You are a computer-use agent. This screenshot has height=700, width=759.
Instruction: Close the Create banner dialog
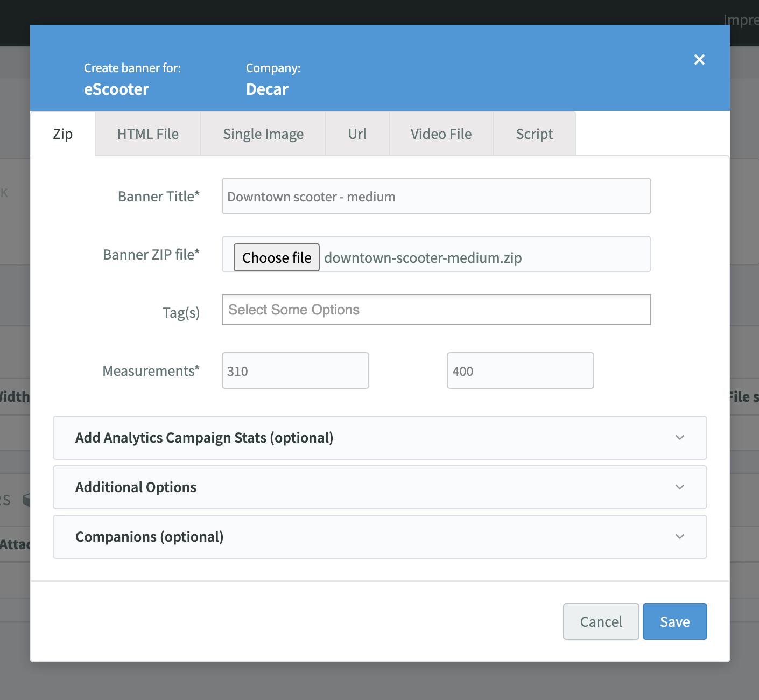coord(699,60)
